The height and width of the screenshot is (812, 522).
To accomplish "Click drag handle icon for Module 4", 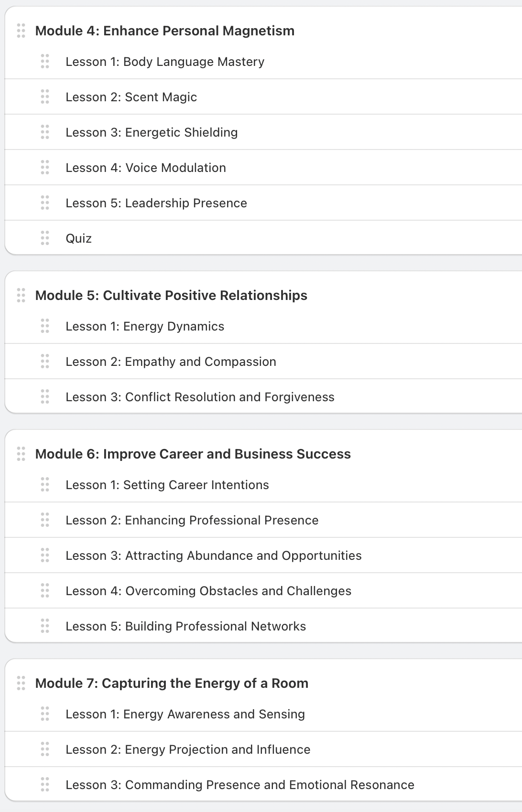I will 21,31.
